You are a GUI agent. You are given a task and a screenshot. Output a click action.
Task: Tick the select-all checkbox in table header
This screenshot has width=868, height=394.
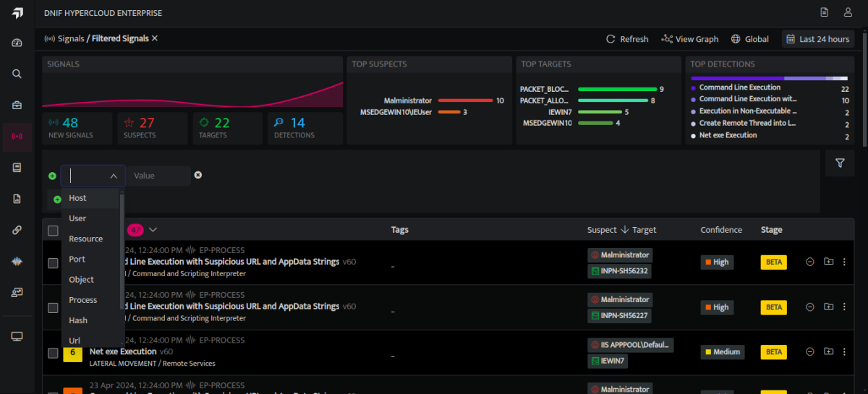point(53,231)
